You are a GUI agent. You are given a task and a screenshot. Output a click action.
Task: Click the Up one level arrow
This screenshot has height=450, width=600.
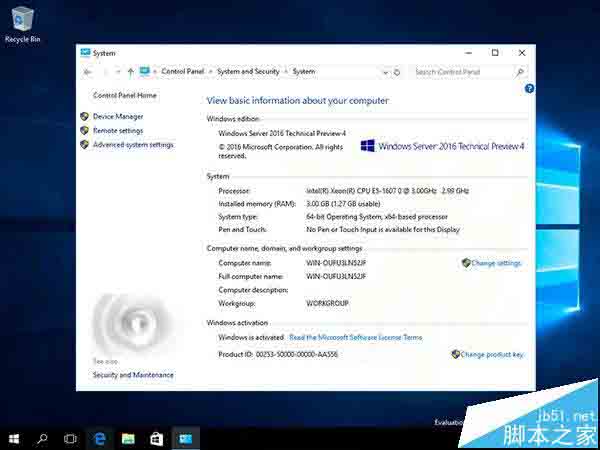tap(130, 72)
